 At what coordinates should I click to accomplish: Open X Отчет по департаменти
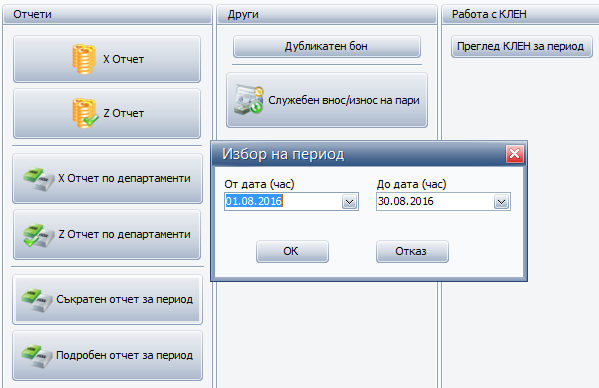[x=107, y=178]
